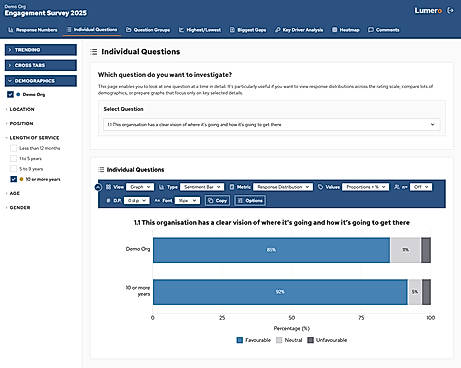The width and height of the screenshot is (461, 368).
Task: Expand the TRENDING panel
Action: (41, 50)
